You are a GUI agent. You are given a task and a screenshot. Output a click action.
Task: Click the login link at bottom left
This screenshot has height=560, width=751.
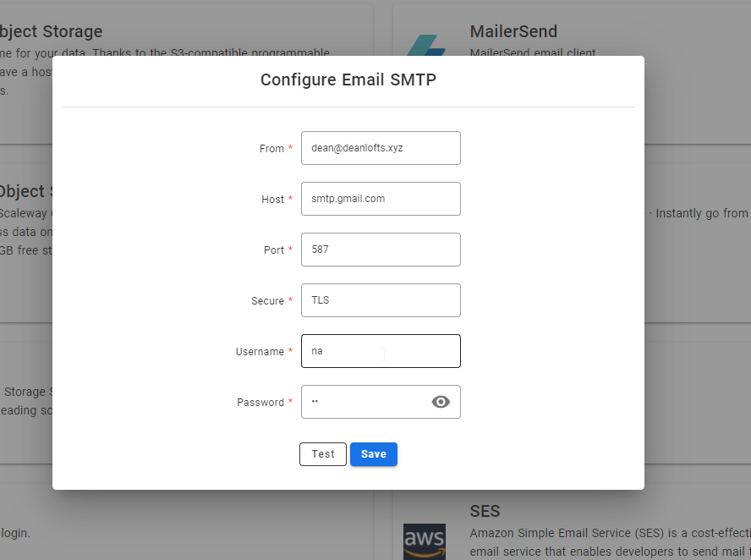pyautogui.click(x=15, y=533)
